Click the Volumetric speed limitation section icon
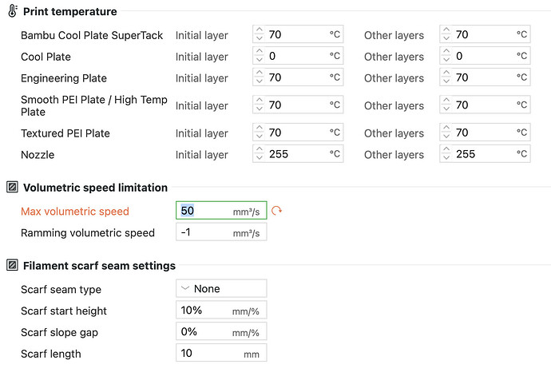Viewport: 551px width, 392px height. pyautogui.click(x=12, y=187)
